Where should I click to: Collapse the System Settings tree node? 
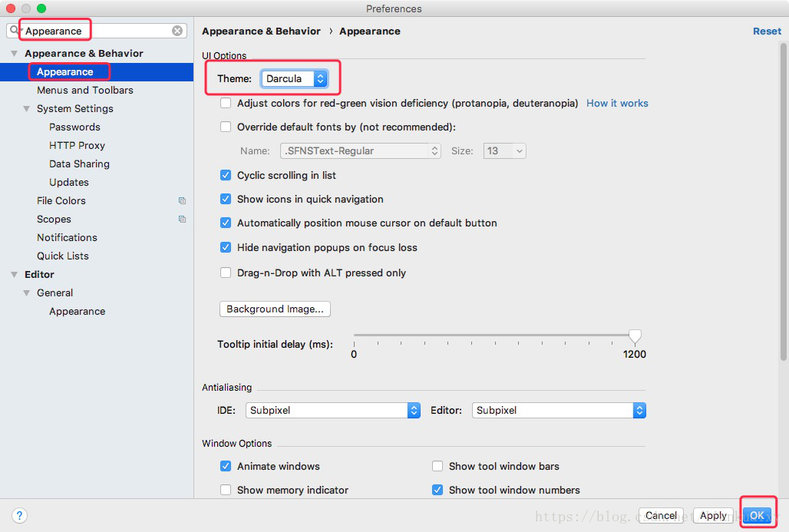click(x=27, y=109)
